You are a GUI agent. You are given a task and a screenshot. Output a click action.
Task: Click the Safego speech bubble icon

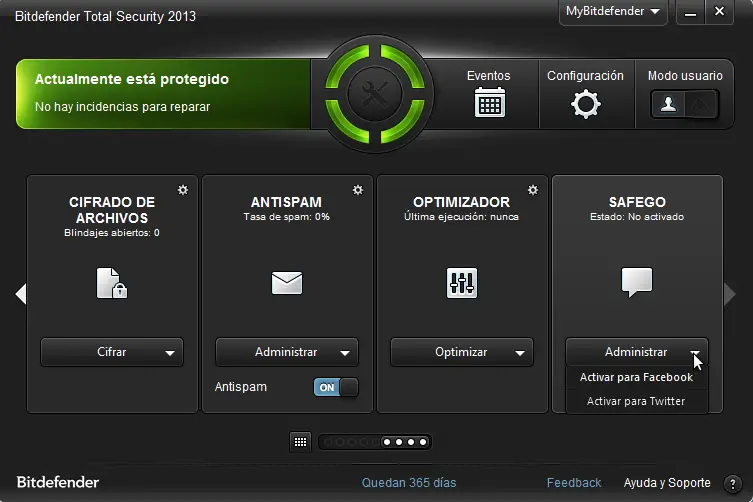point(637,282)
